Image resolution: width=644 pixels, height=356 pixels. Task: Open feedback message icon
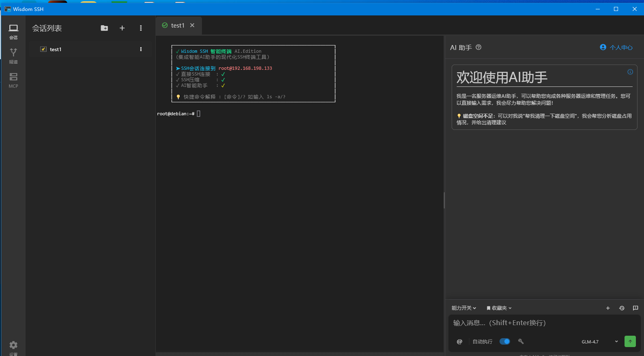[635, 308]
